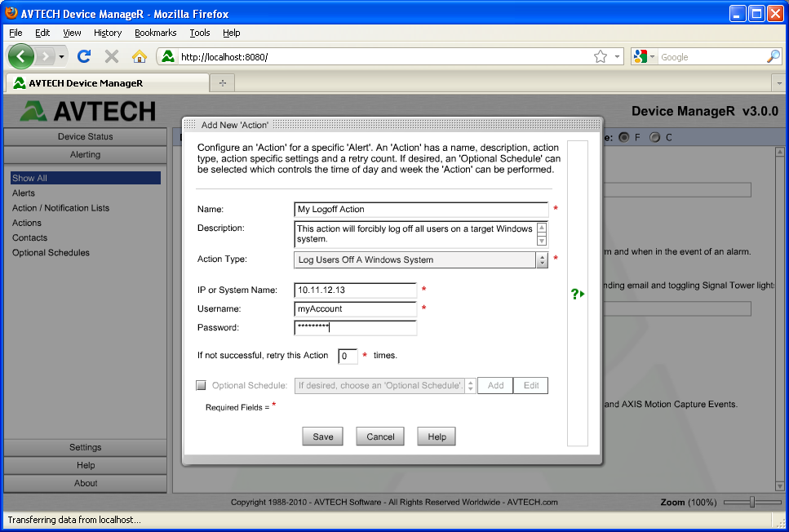Select the C temperature radio button
The height and width of the screenshot is (532, 789).
coord(654,137)
